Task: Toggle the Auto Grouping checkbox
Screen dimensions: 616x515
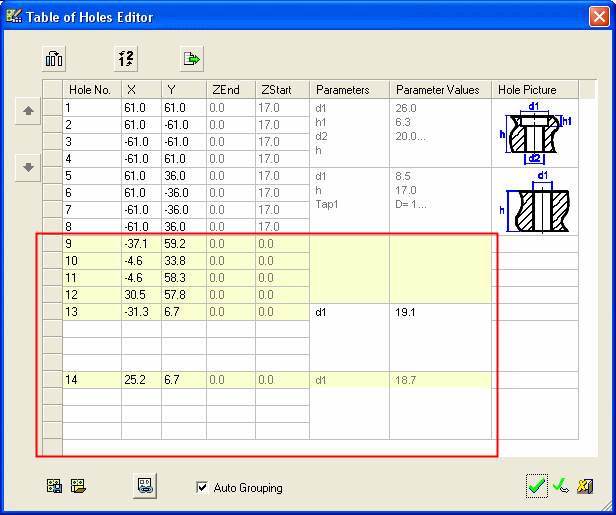Action: click(x=203, y=488)
